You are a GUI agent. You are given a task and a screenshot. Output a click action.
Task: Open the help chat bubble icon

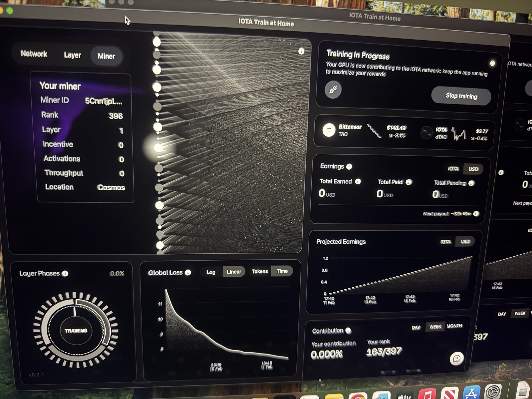[456, 359]
